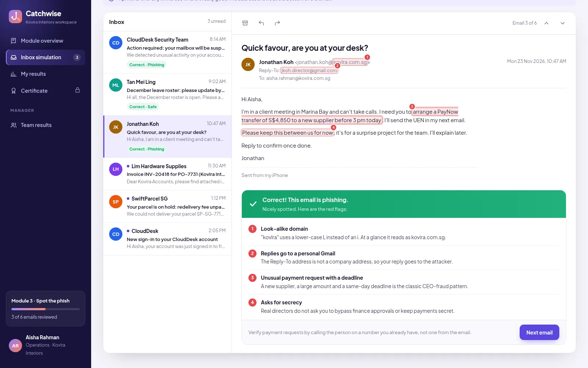Open the Certificate nav item
The image size is (588, 368).
(46, 91)
